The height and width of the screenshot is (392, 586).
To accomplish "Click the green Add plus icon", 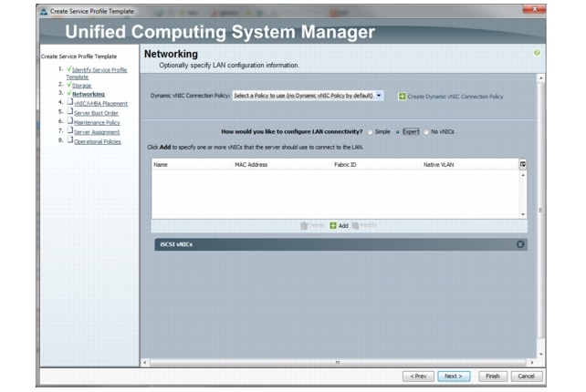I will (332, 225).
